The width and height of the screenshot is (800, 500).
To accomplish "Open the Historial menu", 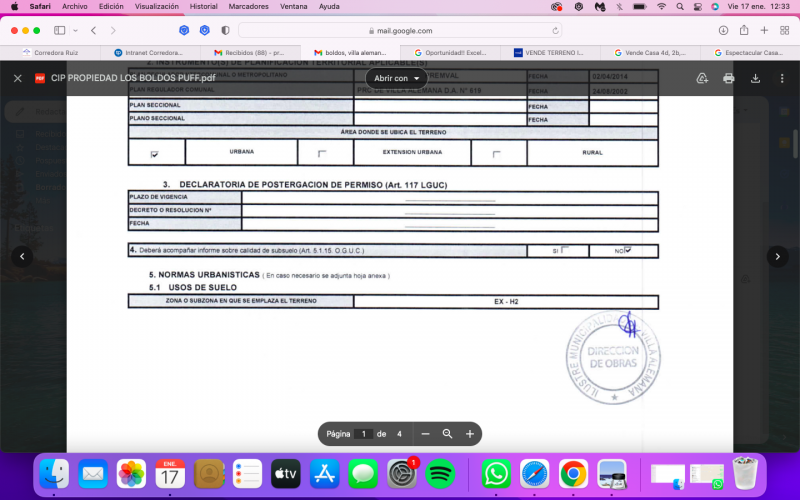I will [x=204, y=7].
